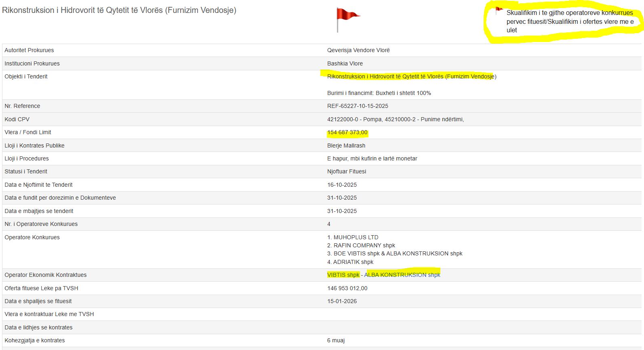Viewport: 644px width, 350px height.
Task: Click the Bashkia Vlore institution value
Action: click(345, 63)
